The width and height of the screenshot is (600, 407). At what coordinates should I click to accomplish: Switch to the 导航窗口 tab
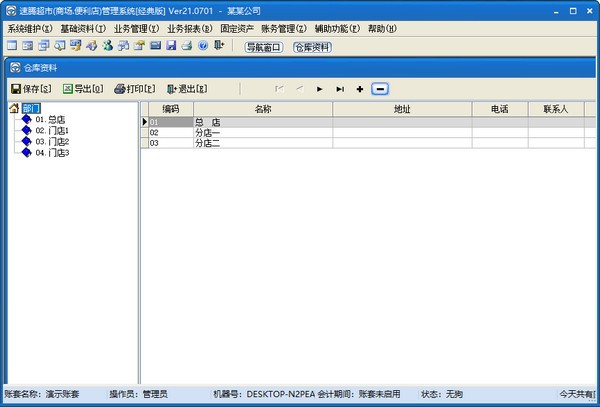[264, 47]
